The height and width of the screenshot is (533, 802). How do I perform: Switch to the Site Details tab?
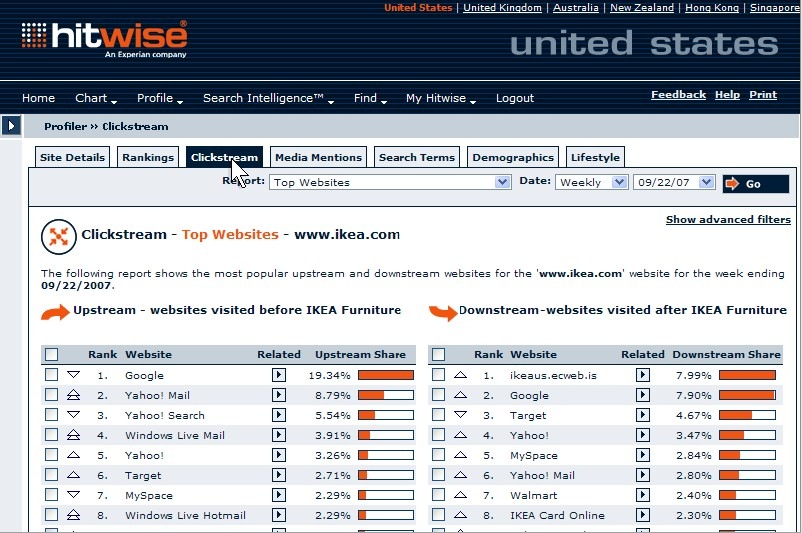[72, 157]
